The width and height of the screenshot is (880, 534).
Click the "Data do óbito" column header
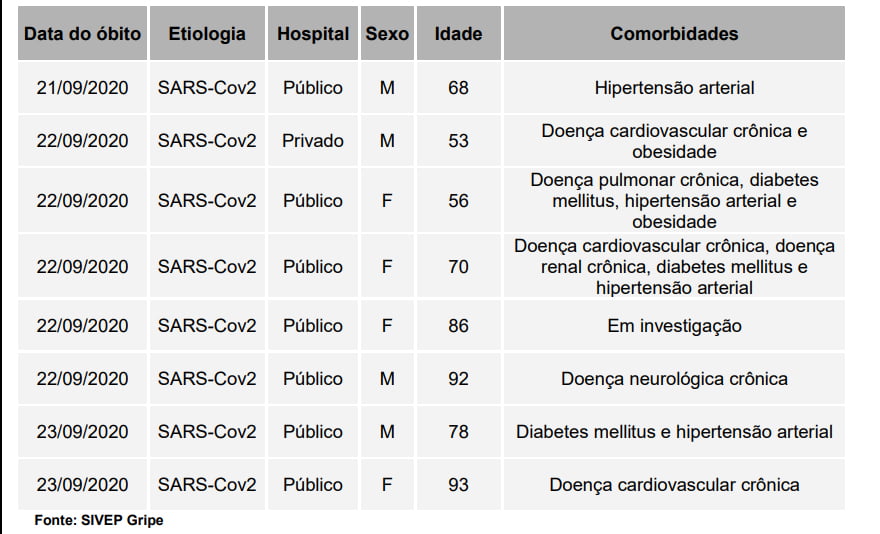pyautogui.click(x=82, y=34)
